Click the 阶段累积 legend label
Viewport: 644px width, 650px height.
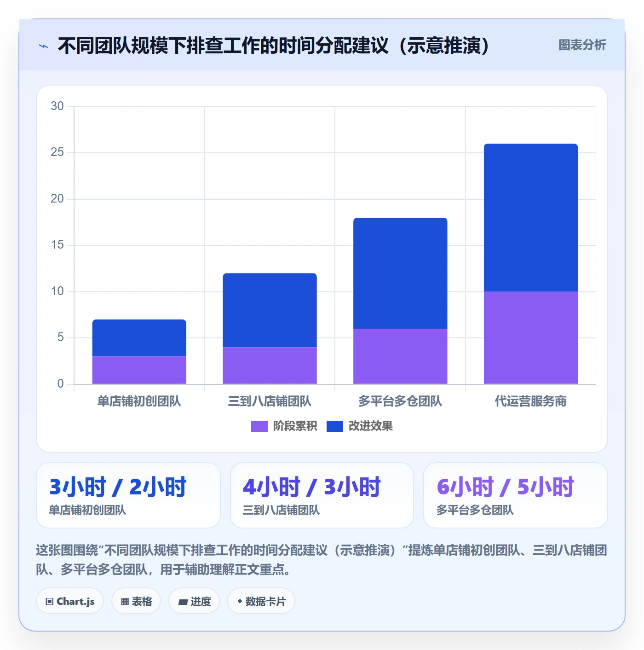pyautogui.click(x=295, y=426)
